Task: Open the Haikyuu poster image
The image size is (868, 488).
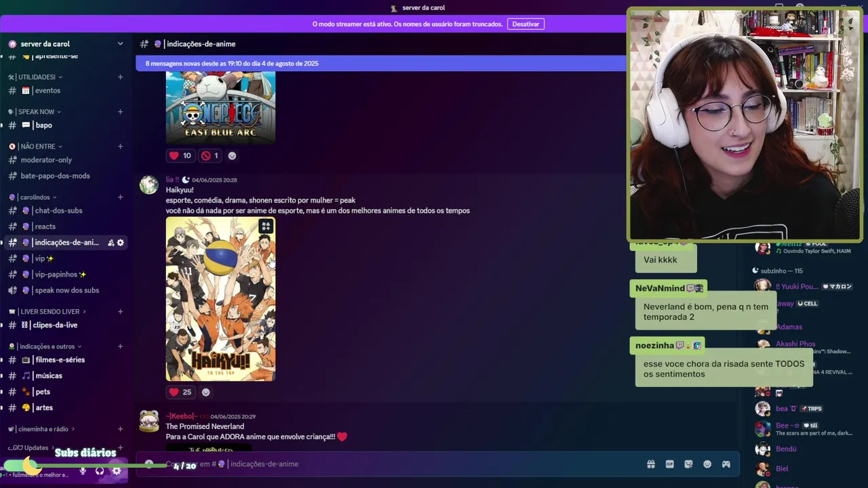Action: pos(220,299)
